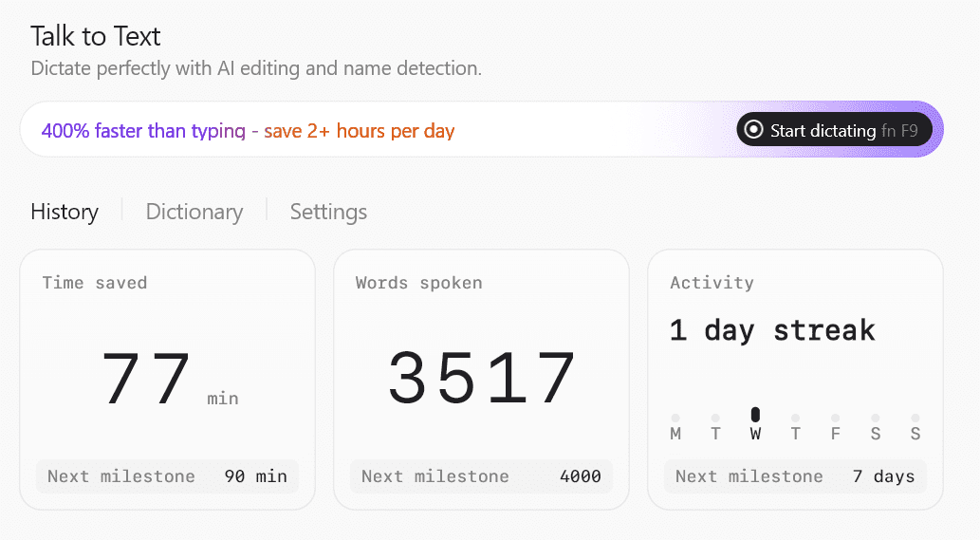Click the Start dictating button

point(834,130)
